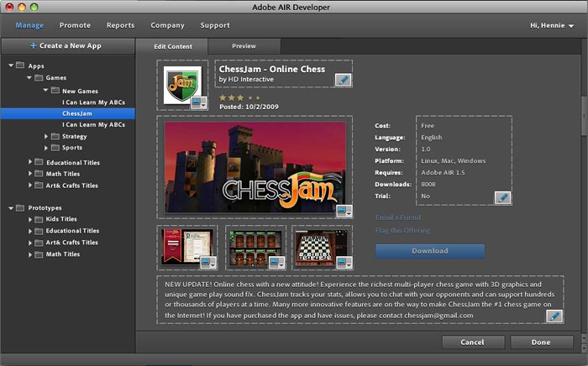Viewport: 588px width, 366px height.
Task: Click the 'Adobe AIR 1.5' requirement value
Action: [443, 172]
